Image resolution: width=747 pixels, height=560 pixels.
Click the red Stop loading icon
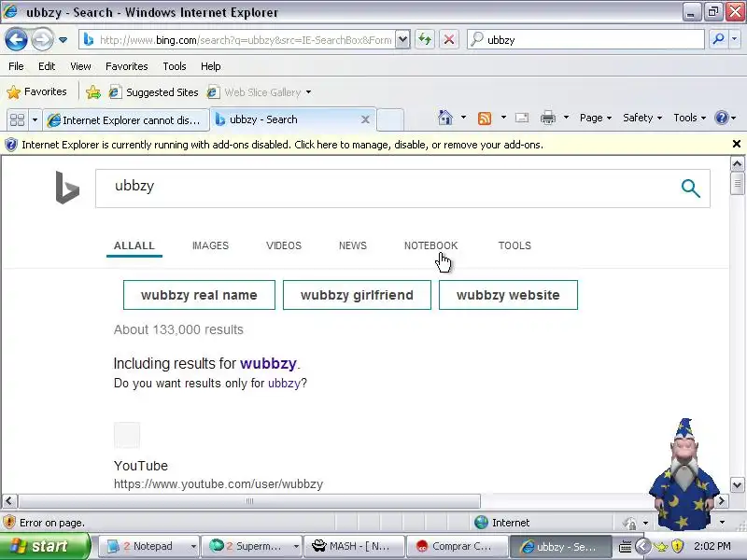[x=449, y=39]
